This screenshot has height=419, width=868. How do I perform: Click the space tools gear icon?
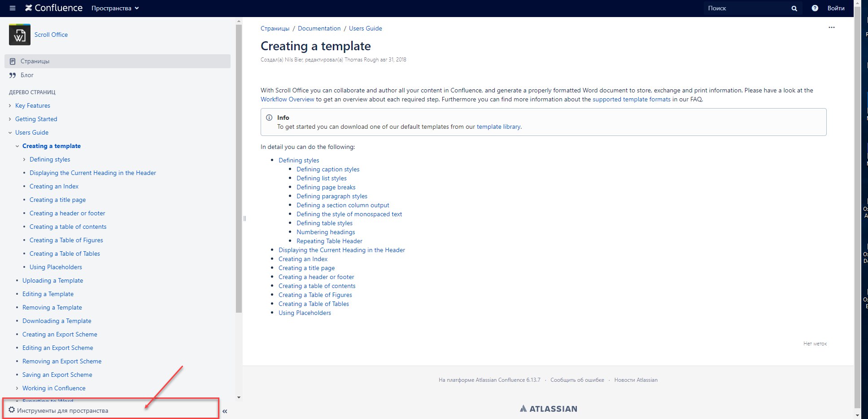coord(12,410)
